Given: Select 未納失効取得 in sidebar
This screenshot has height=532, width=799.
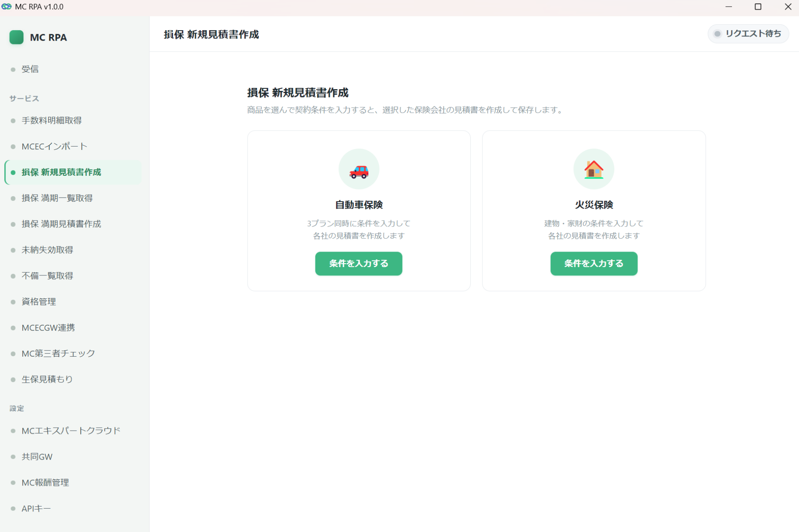Looking at the screenshot, I should coord(73,250).
